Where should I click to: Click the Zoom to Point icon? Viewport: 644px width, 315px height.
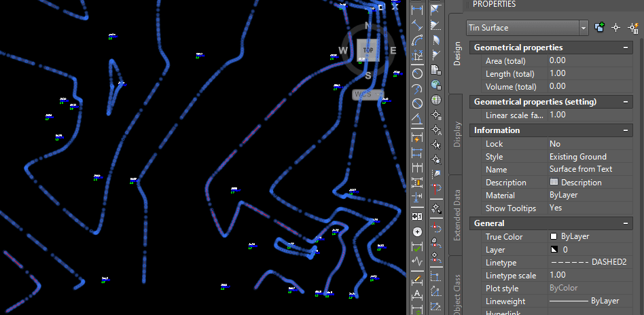(435, 160)
